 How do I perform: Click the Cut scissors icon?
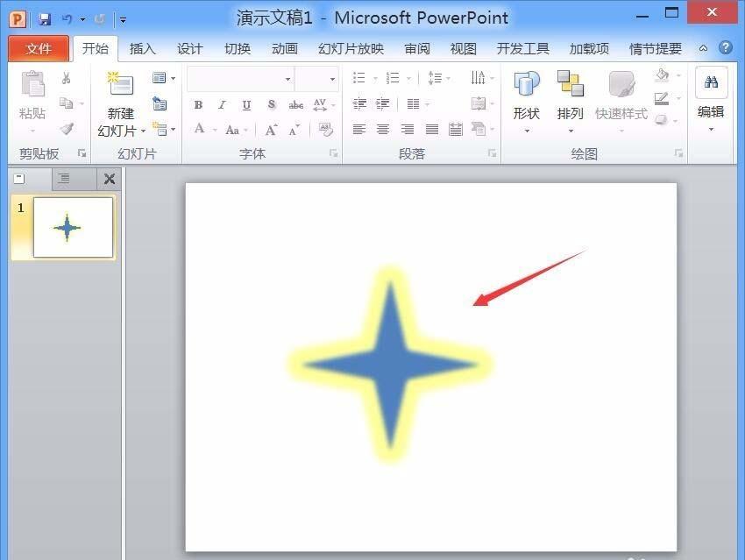pyautogui.click(x=66, y=79)
